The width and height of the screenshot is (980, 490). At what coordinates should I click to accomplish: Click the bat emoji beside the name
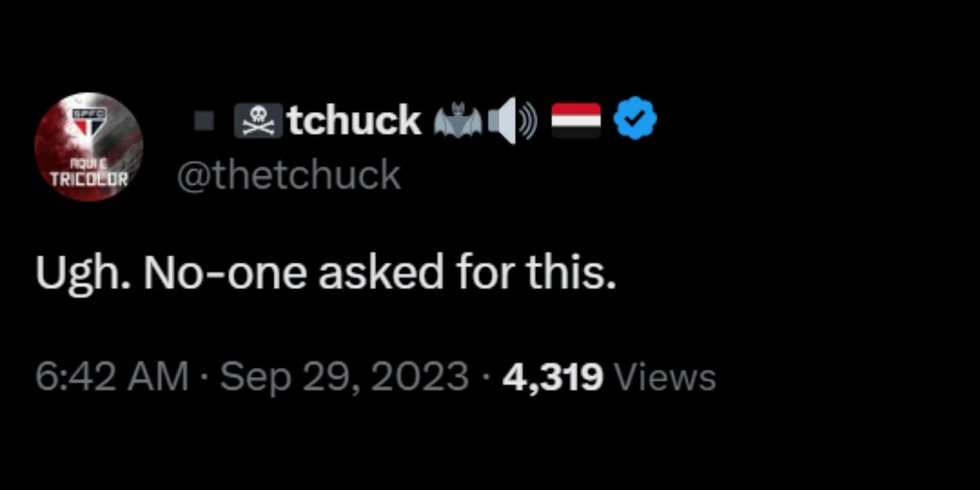point(458,120)
